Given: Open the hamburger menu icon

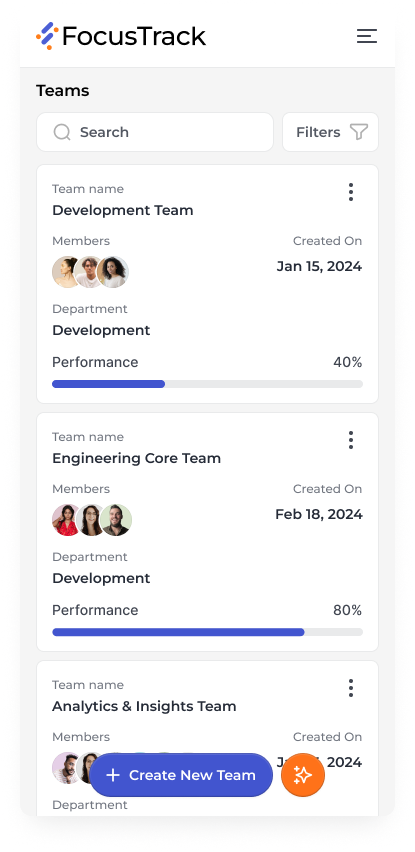Looking at the screenshot, I should tap(367, 36).
